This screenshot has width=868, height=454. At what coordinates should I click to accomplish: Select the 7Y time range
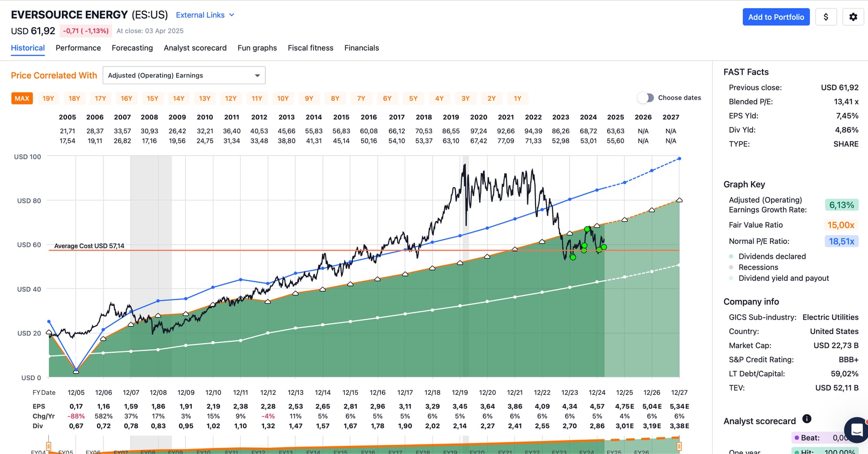pyautogui.click(x=361, y=99)
